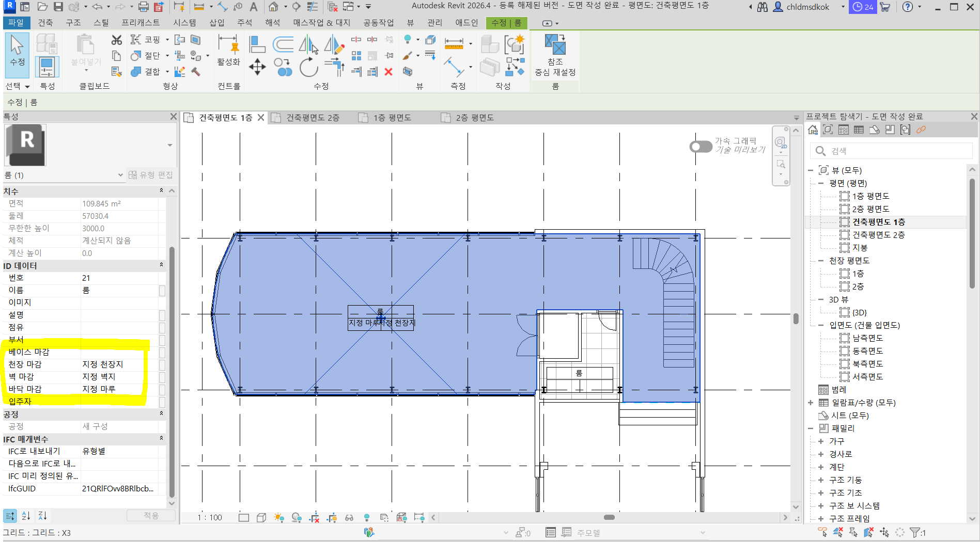This screenshot has width=980, height=542.
Task: Expand the 가구 family tree node
Action: [820, 441]
